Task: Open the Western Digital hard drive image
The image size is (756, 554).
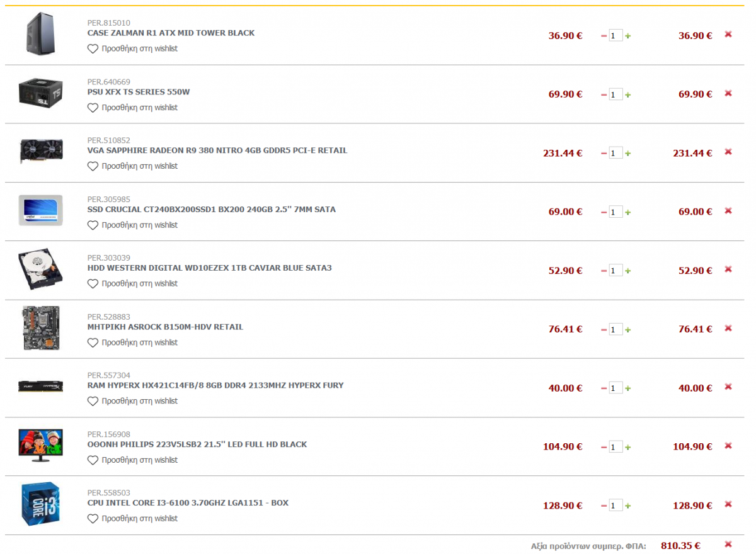Action: (41, 269)
